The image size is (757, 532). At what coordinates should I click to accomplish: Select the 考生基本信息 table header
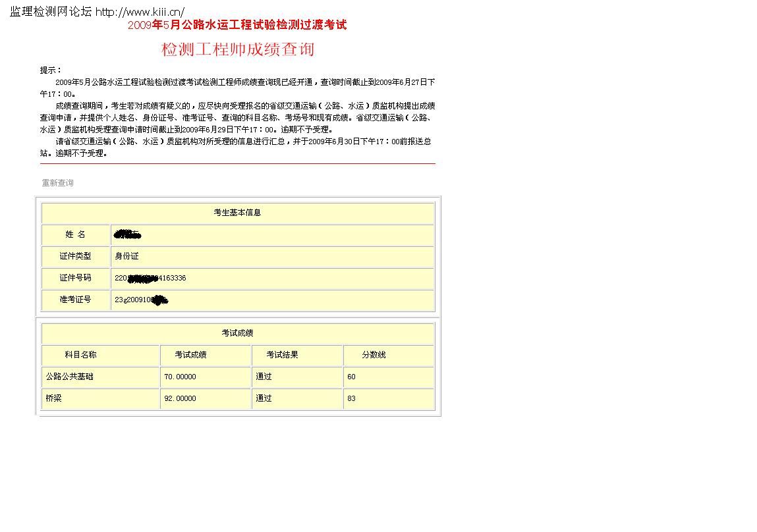click(237, 213)
